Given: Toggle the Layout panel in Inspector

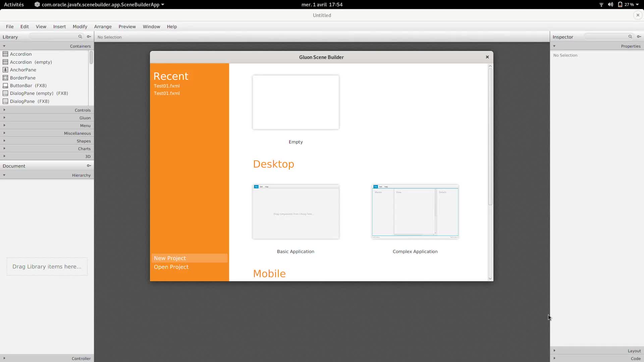Looking at the screenshot, I should pos(597,351).
